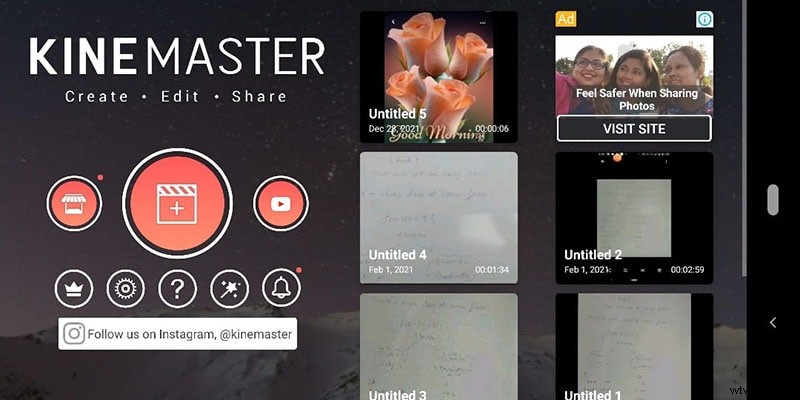Follow KineMaster on the Instagram banner
This screenshot has width=800, height=400.
178,334
